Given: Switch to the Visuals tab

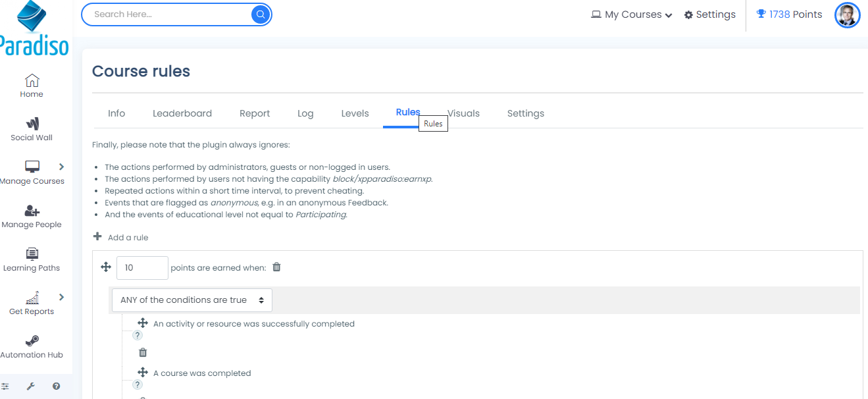Looking at the screenshot, I should 464,113.
